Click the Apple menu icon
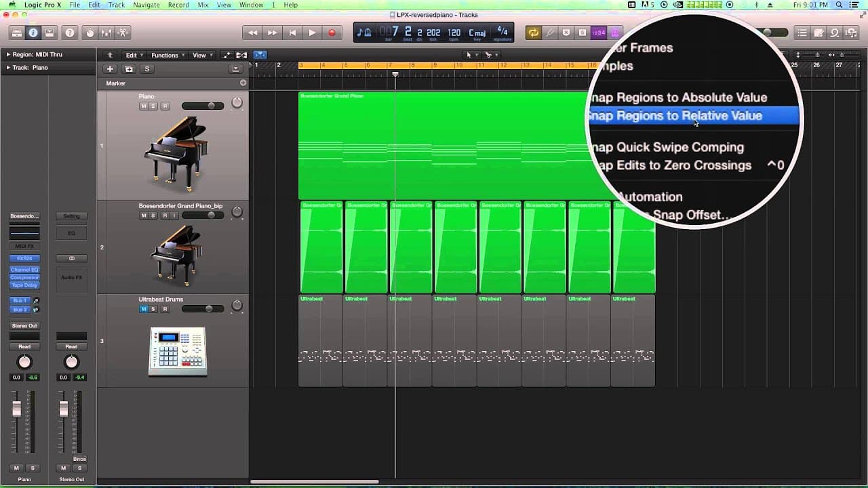This screenshot has width=868, height=488. (x=12, y=5)
